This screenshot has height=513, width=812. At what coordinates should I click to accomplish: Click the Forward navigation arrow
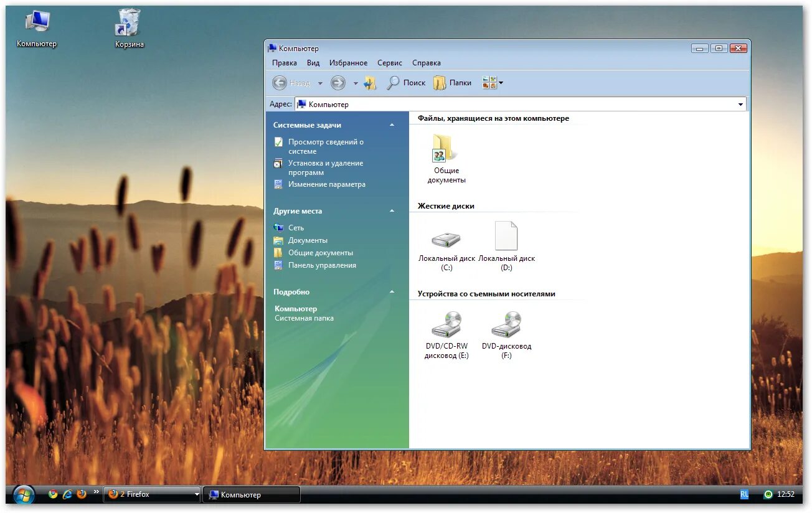(337, 82)
